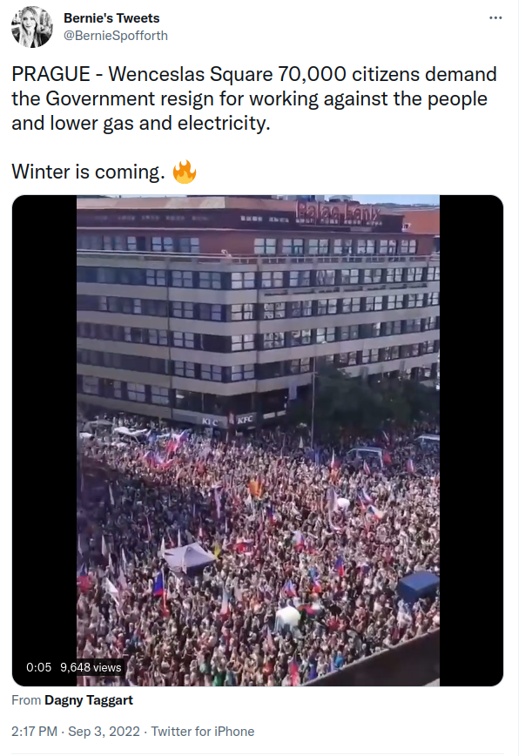Open the Dagny Taggart source link

click(x=89, y=700)
